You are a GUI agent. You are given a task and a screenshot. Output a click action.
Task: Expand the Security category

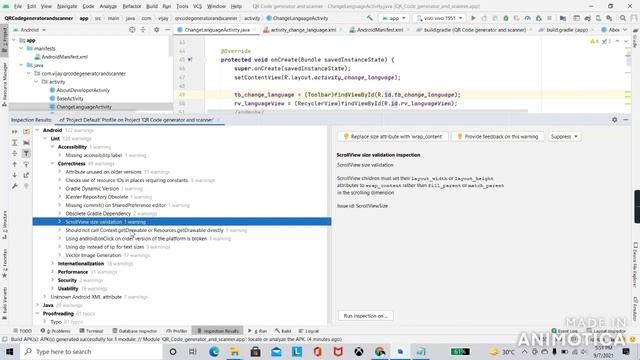coord(53,280)
